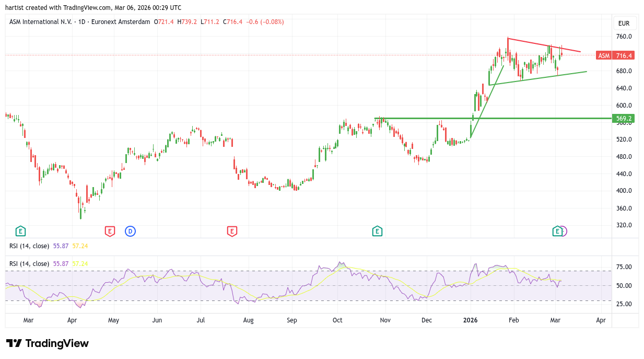644x359 pixels.
Task: Select the red descending trendline
Action: (x=543, y=45)
